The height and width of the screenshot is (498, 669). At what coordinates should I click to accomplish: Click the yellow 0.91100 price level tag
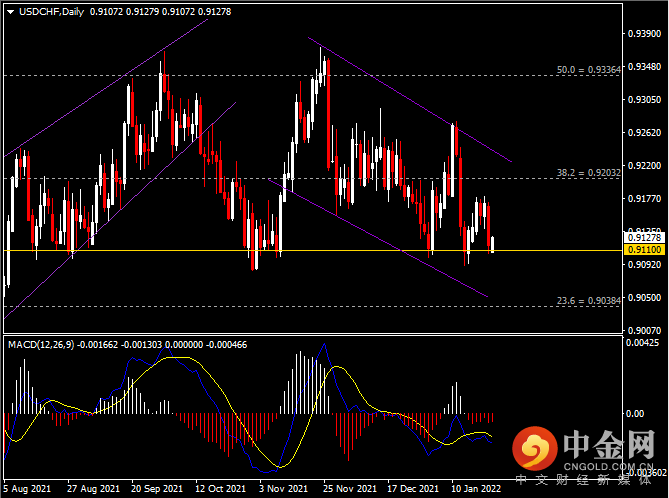[x=644, y=250]
